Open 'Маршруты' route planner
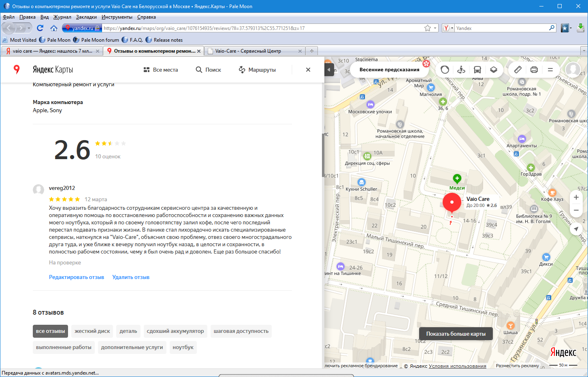 point(257,70)
